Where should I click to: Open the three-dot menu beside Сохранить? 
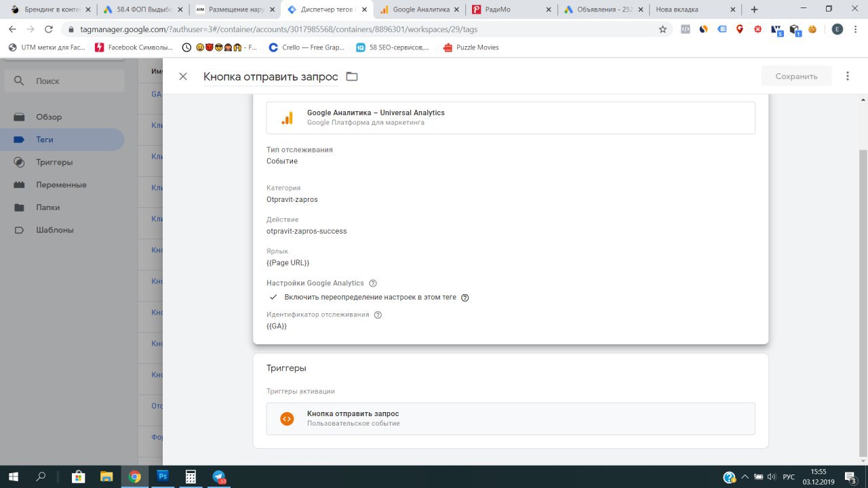click(x=848, y=76)
